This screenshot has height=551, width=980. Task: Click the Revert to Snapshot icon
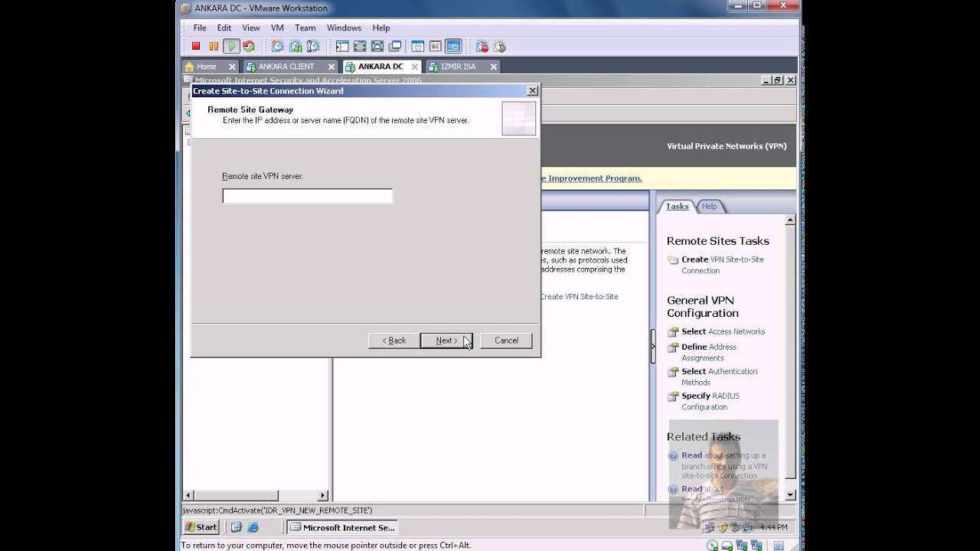295,47
